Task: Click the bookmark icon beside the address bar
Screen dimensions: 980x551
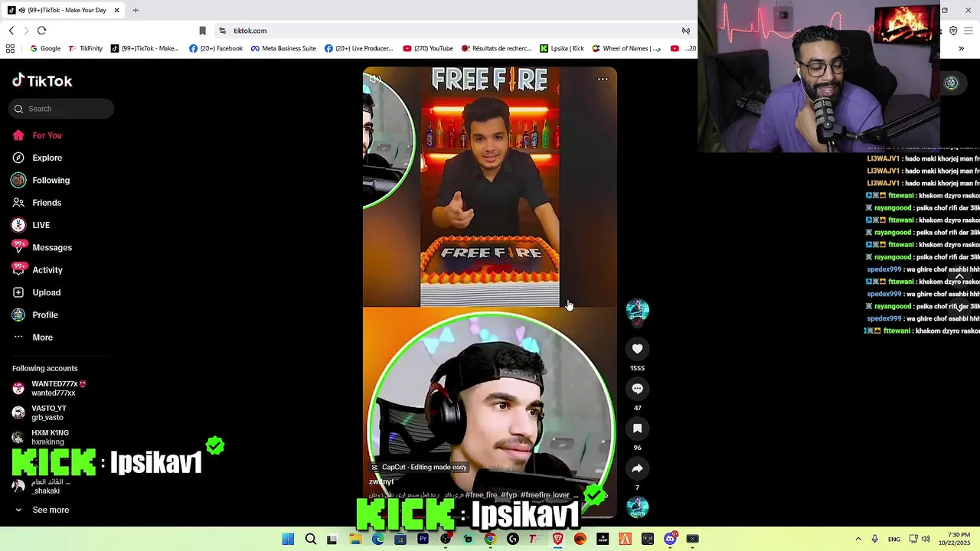Action: coord(202,31)
